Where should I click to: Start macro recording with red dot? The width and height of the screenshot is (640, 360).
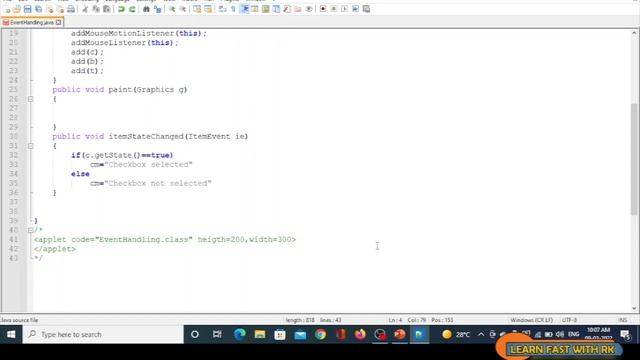[323, 9]
